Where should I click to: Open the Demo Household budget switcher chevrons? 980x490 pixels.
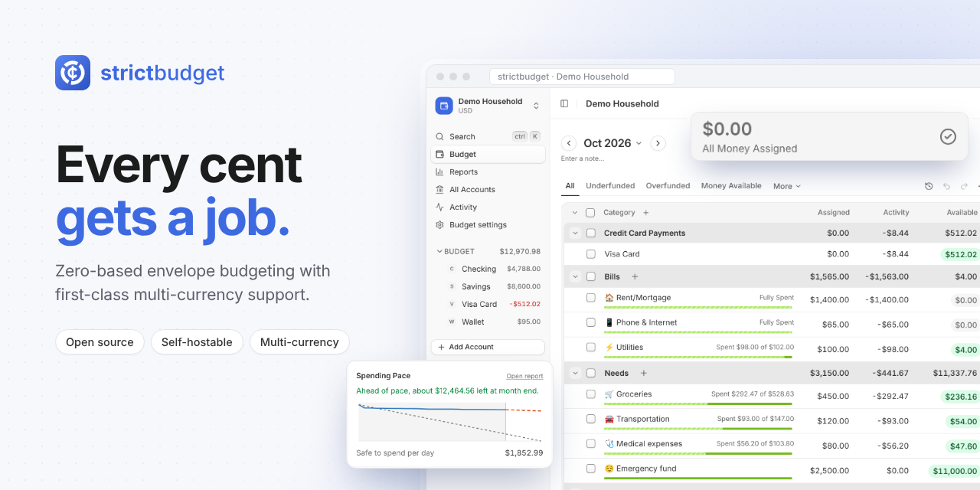[x=536, y=106]
